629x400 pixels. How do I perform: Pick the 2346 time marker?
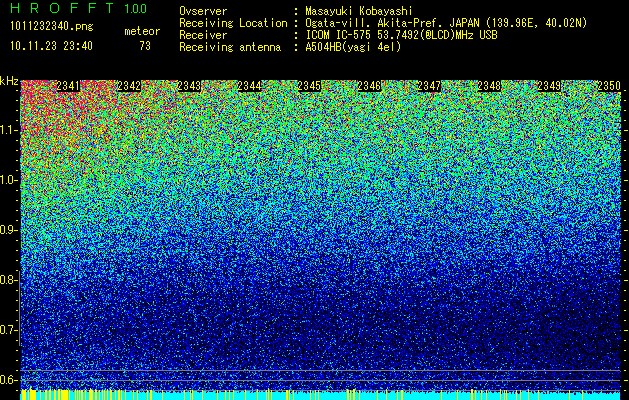(369, 86)
